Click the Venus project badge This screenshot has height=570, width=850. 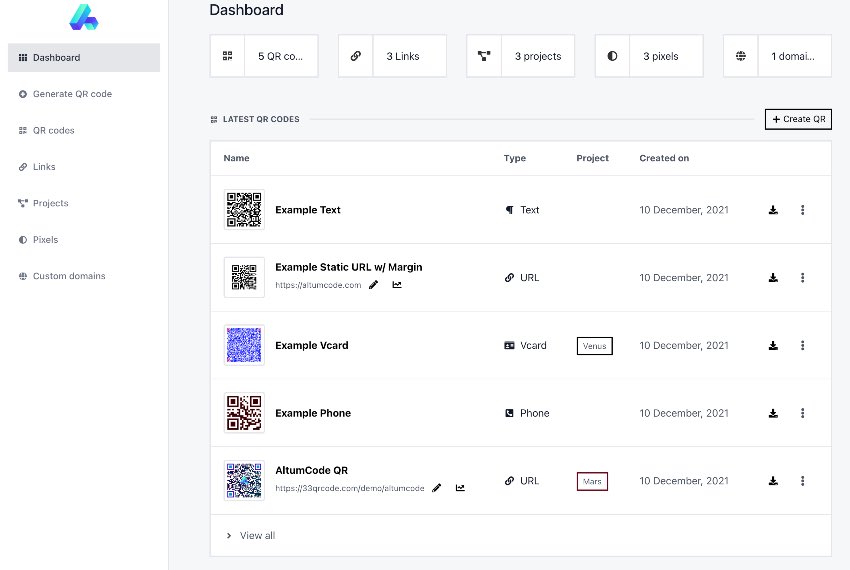pos(594,346)
